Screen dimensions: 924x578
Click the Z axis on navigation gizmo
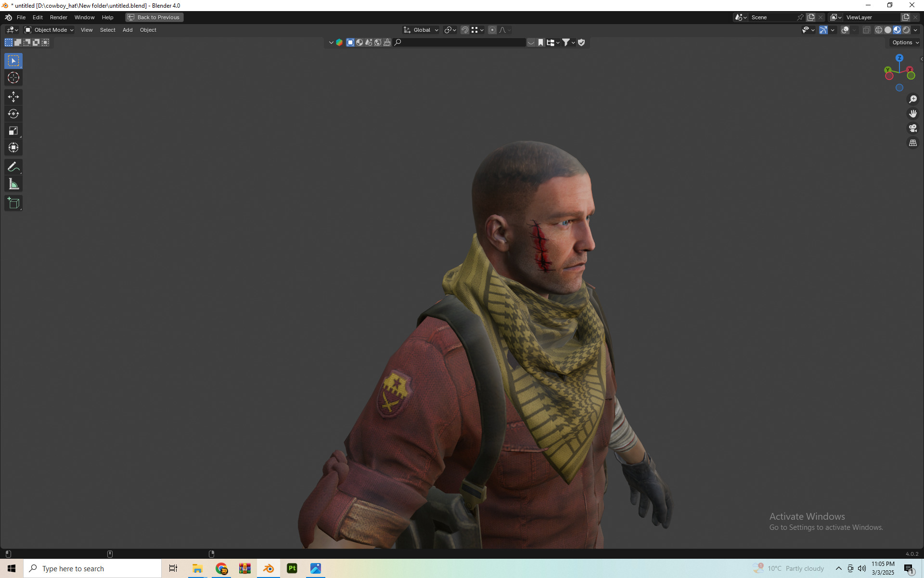coord(899,58)
